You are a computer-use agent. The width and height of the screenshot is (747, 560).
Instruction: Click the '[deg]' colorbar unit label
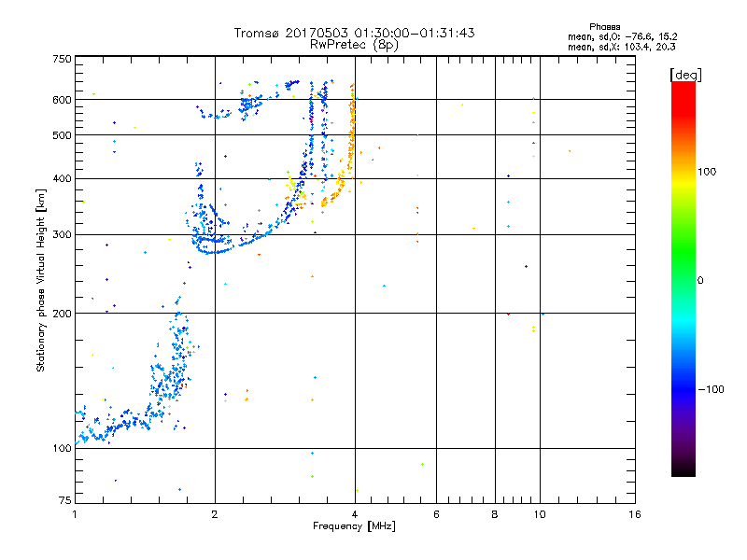[685, 75]
